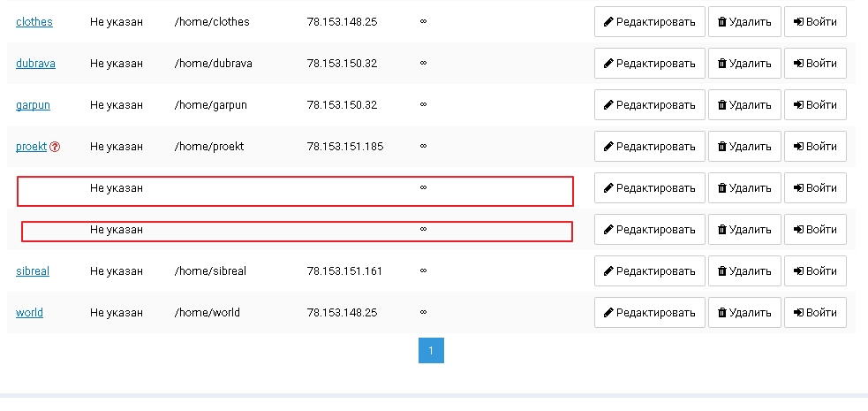Image resolution: width=868 pixels, height=411 pixels.
Task: Open the world account link
Action: (29, 312)
